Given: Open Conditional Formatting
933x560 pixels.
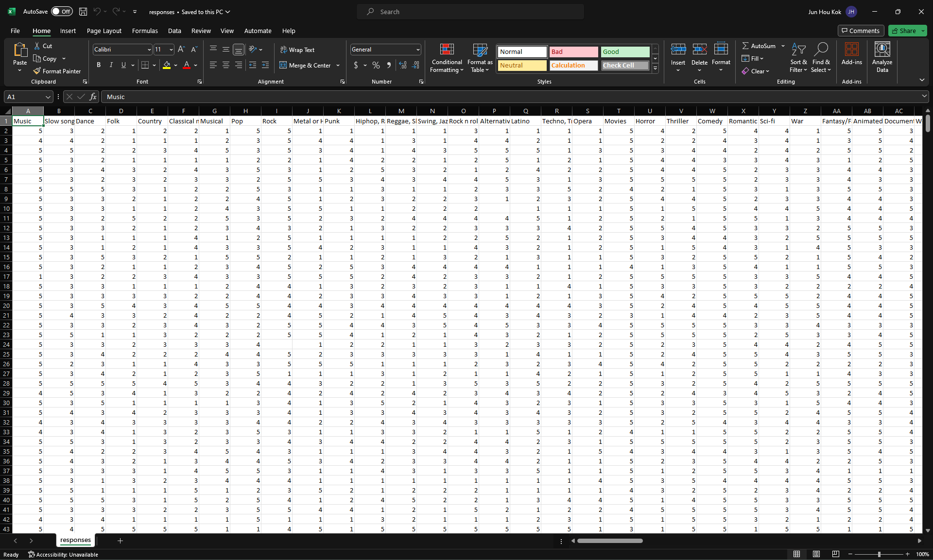Looking at the screenshot, I should click(x=447, y=58).
